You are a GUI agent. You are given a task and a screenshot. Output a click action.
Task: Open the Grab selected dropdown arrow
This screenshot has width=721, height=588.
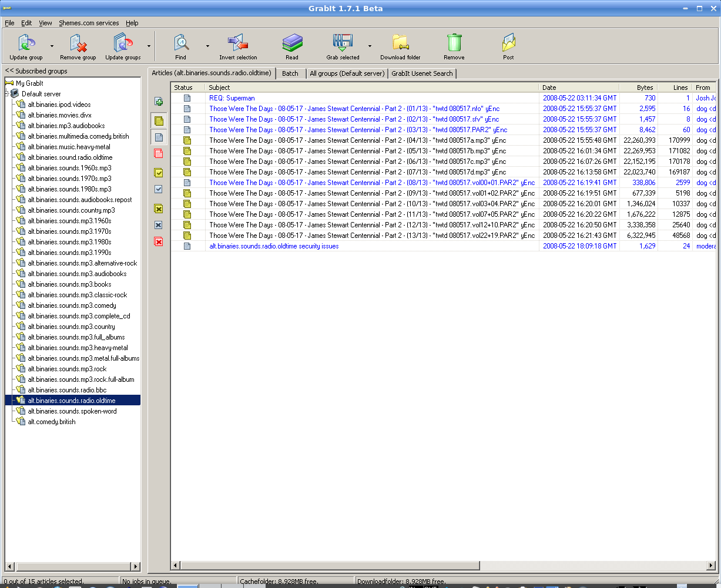(x=370, y=46)
